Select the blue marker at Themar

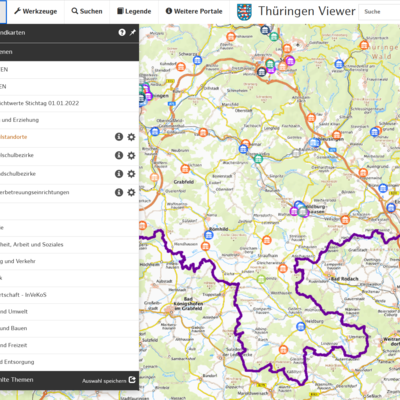[x=244, y=149]
